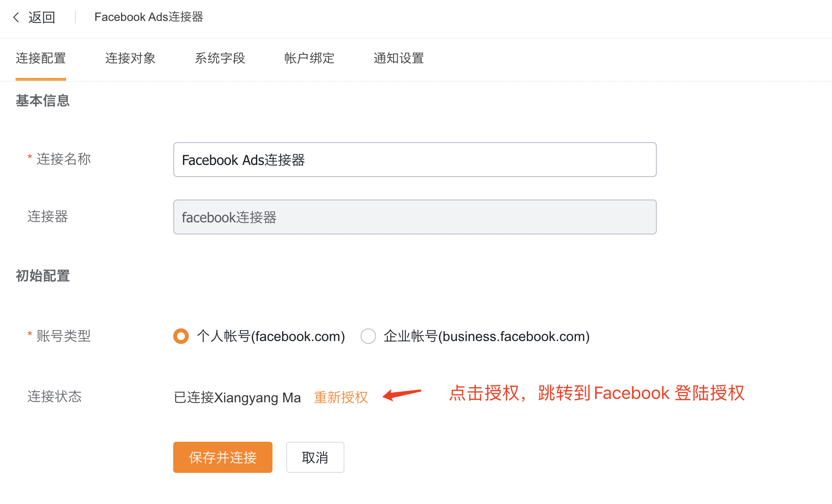This screenshot has height=504, width=832.
Task: Click the 连接名称 input field
Action: tap(415, 160)
